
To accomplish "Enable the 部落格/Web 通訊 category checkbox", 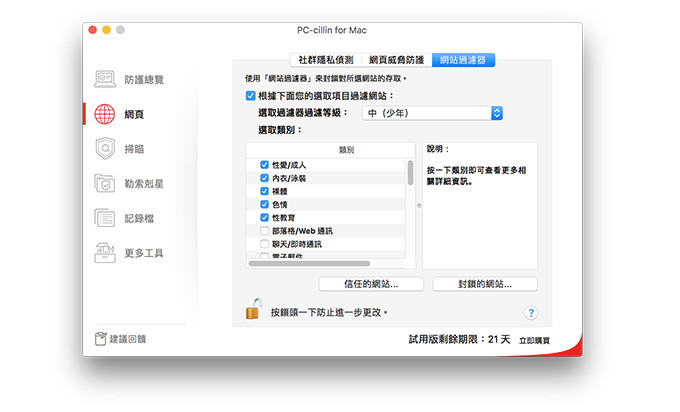I will coord(264,230).
